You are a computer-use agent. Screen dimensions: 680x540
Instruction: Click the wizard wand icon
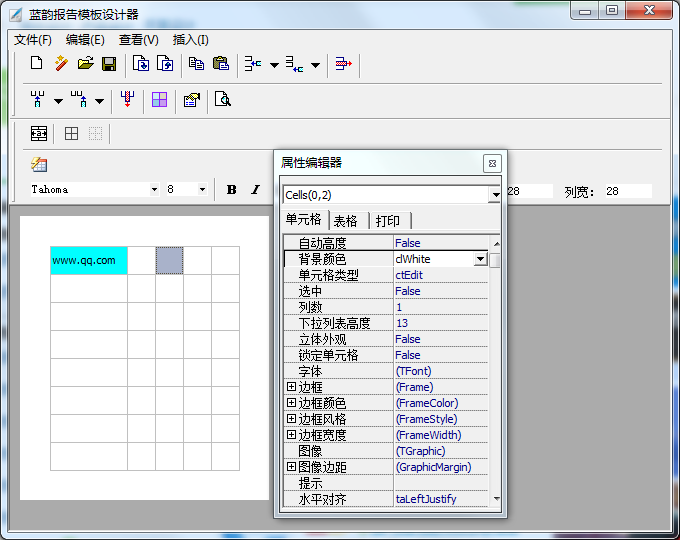61,64
